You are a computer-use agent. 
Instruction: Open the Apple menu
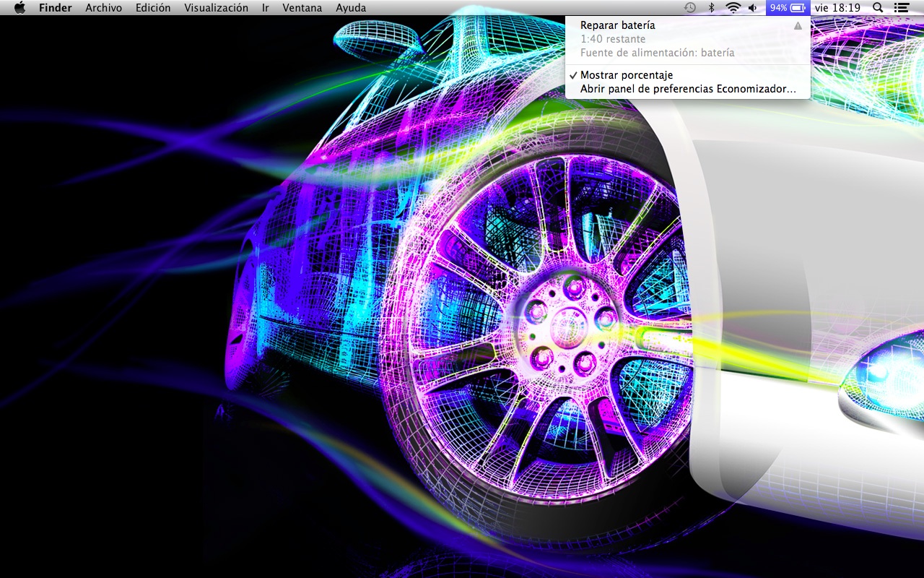click(19, 8)
